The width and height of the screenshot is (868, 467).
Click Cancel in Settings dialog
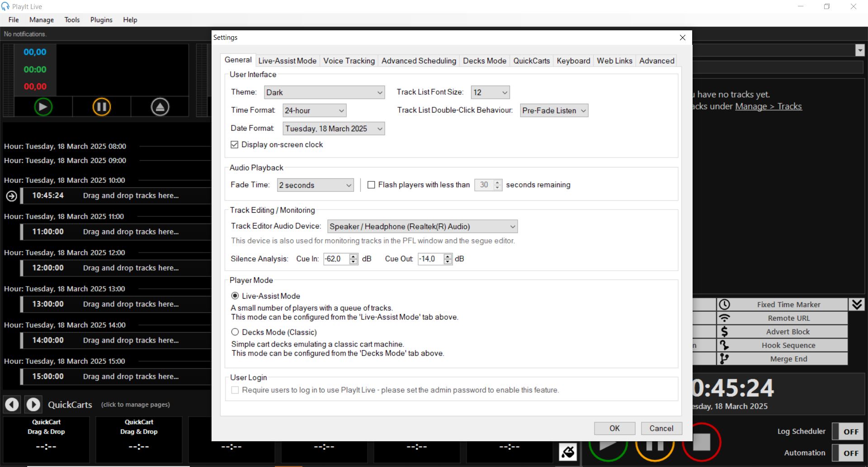coord(661,428)
